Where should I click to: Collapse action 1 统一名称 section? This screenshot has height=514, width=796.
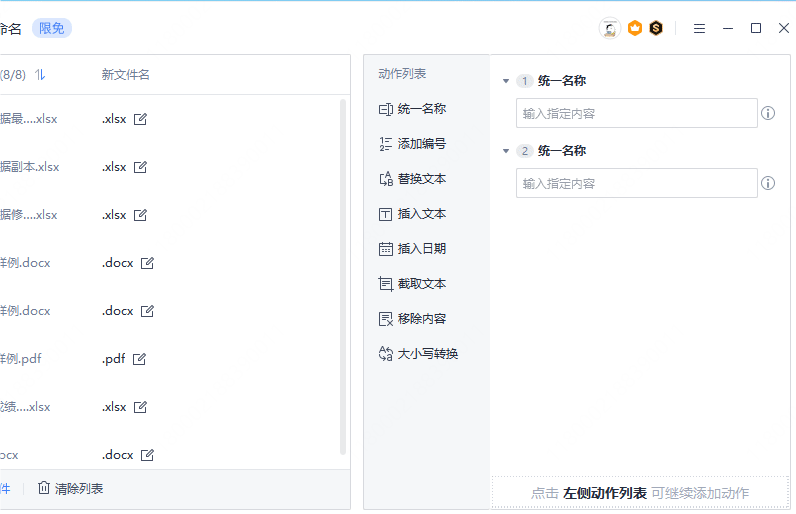point(506,81)
